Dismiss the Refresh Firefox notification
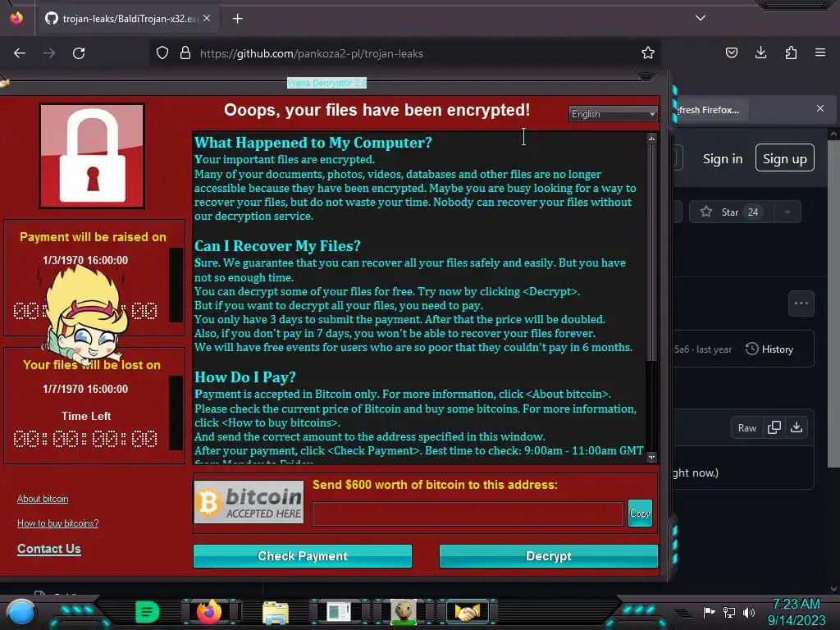Image resolution: width=840 pixels, height=630 pixels. point(820,108)
